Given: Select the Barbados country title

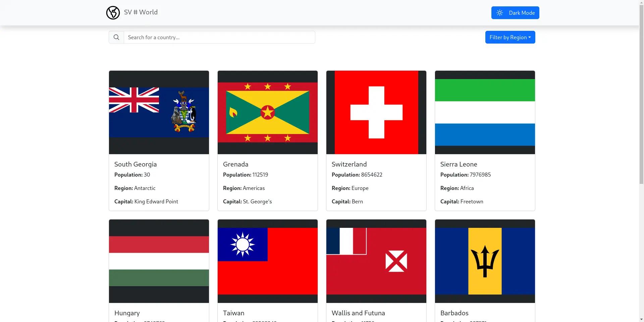Looking at the screenshot, I should (454, 313).
